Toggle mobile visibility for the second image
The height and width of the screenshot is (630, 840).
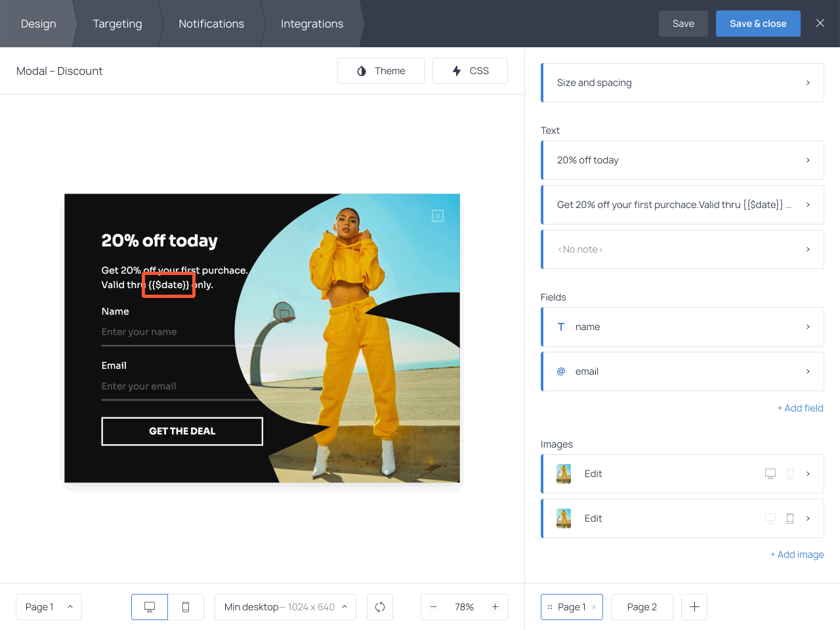pyautogui.click(x=789, y=518)
